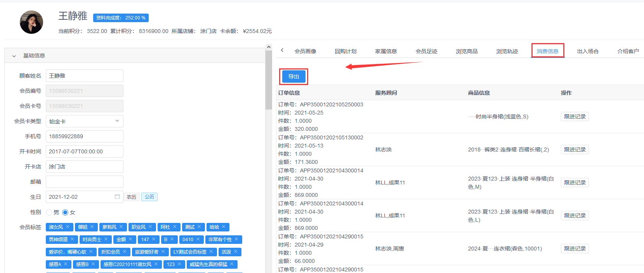Open 跟进记录 for the 白色,L item
This screenshot has width=644, height=273.
575,216
